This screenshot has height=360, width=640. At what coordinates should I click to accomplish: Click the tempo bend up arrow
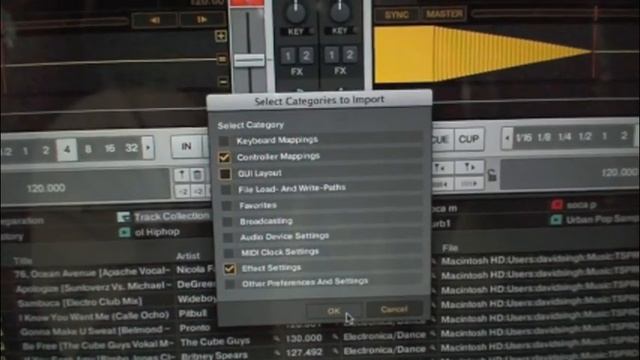(x=202, y=20)
